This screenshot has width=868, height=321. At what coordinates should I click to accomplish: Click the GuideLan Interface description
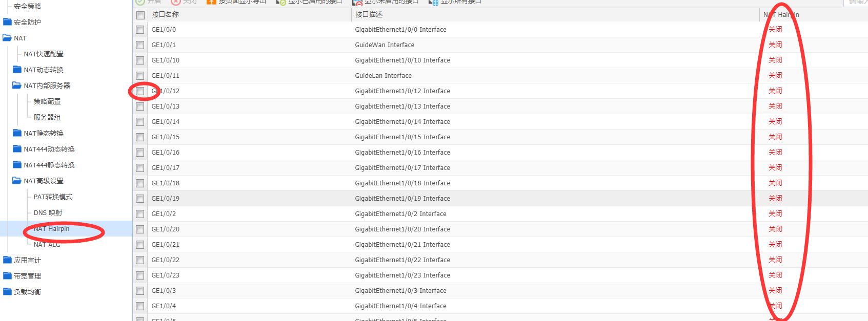pos(383,75)
